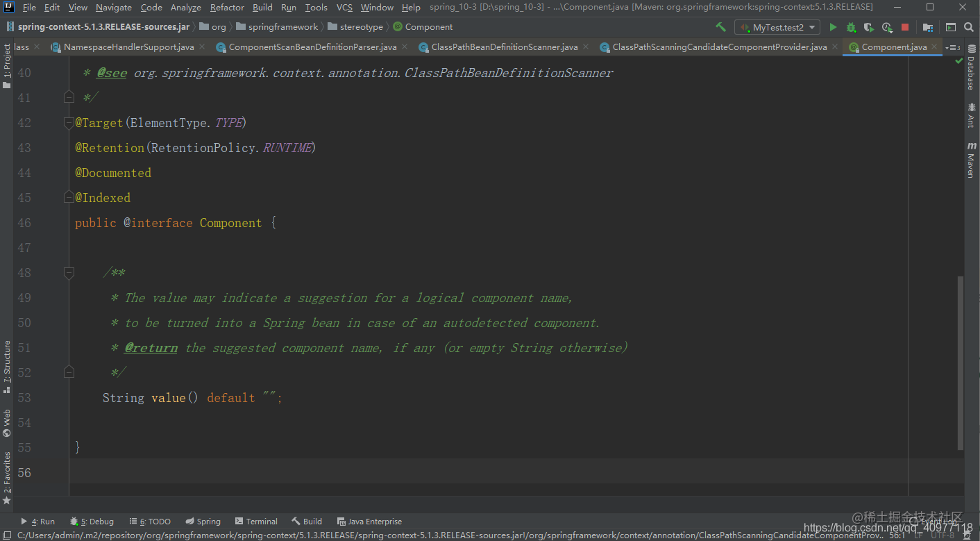Image resolution: width=980 pixels, height=541 pixels.
Task: Stop the process with the red square
Action: (x=905, y=27)
